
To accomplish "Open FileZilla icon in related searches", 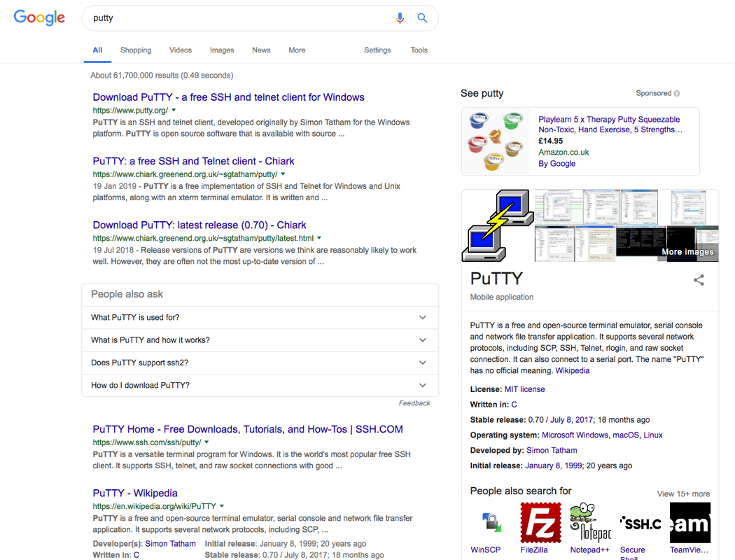I will pos(541,522).
